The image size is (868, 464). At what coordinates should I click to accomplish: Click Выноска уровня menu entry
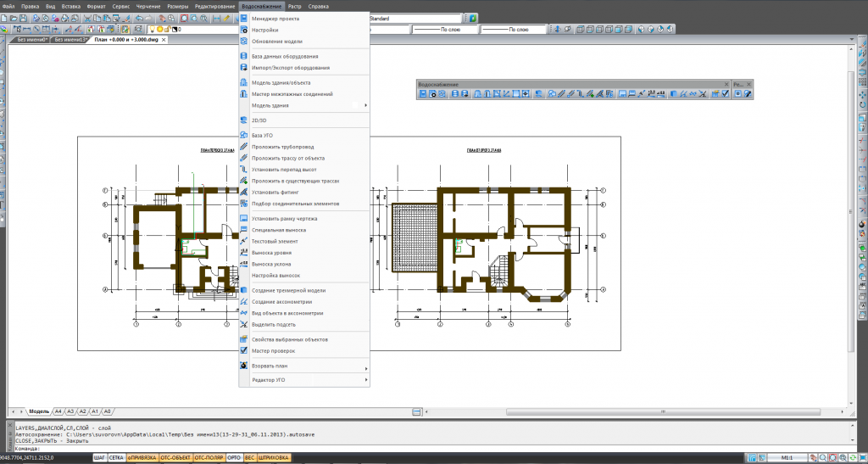click(304, 253)
